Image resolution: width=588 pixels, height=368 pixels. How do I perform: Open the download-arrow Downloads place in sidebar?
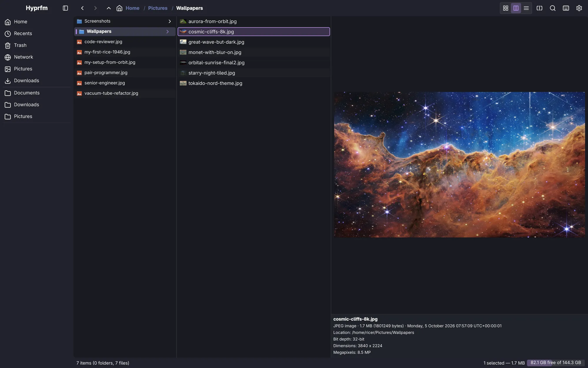pos(37,81)
